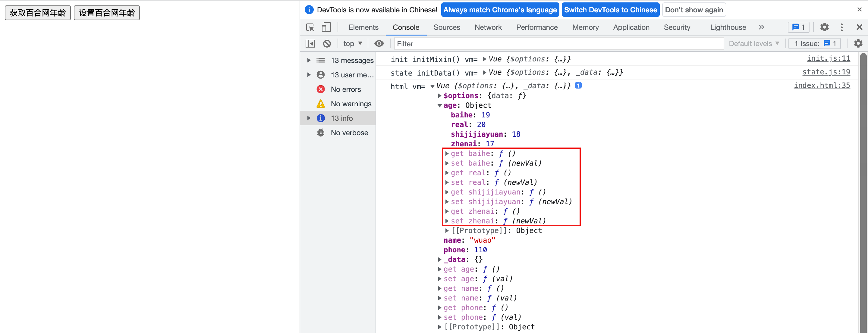Expand the set zhenai setter
The height and width of the screenshot is (333, 868).
tap(447, 221)
